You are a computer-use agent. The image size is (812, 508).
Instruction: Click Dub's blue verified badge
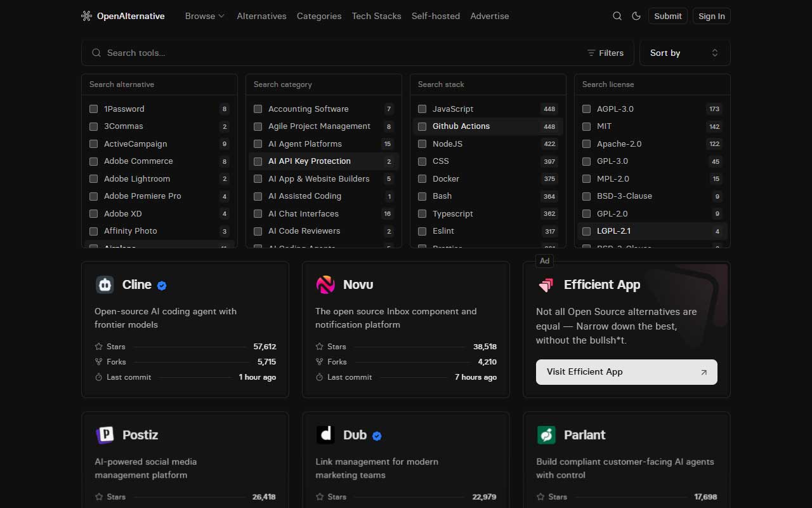point(377,436)
